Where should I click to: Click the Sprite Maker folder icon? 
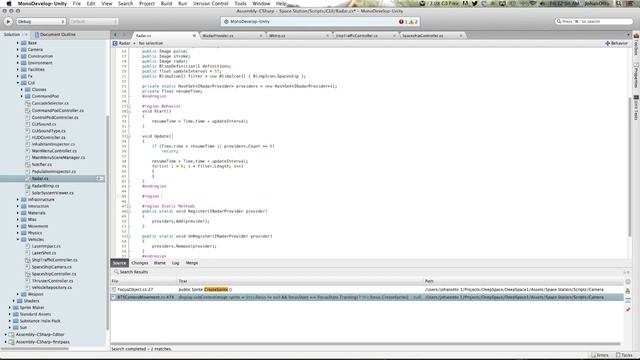click(16, 308)
